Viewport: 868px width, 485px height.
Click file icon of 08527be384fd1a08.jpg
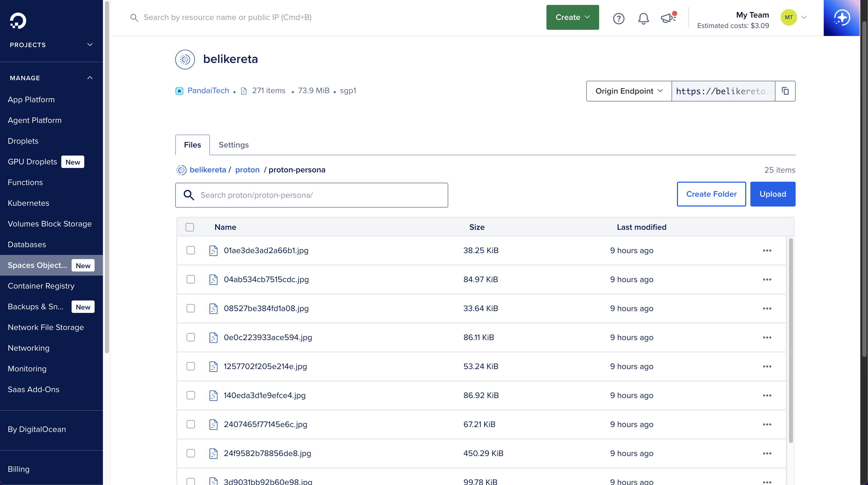pyautogui.click(x=213, y=308)
